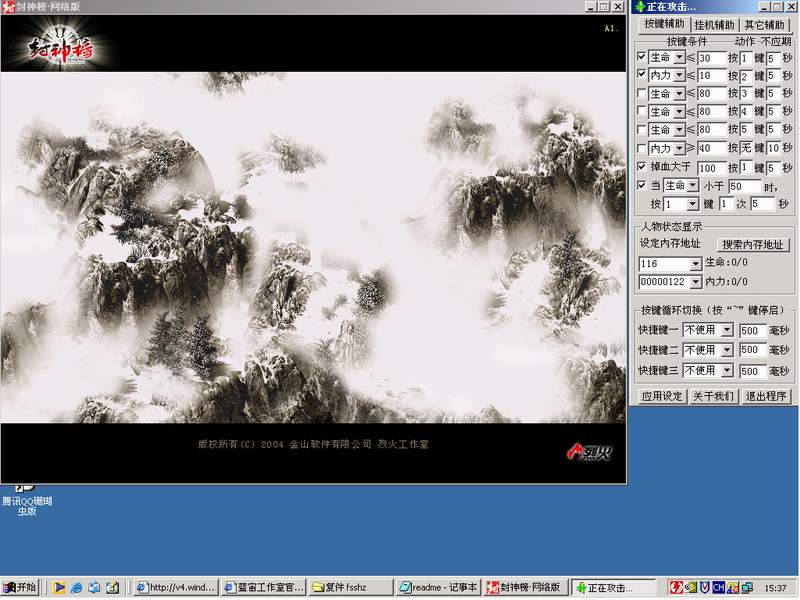This screenshot has height=600, width=800.
Task: Switch to readme - 记事本 taskbar window
Action: [439, 588]
